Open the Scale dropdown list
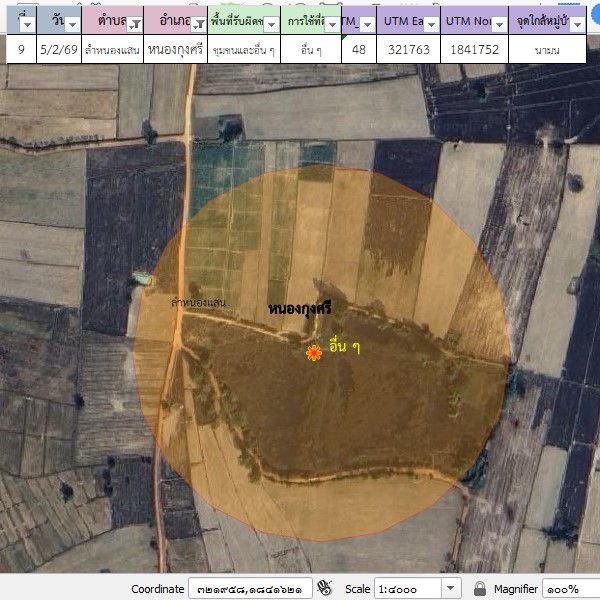Screen dimensions: 600x600 pos(450,588)
